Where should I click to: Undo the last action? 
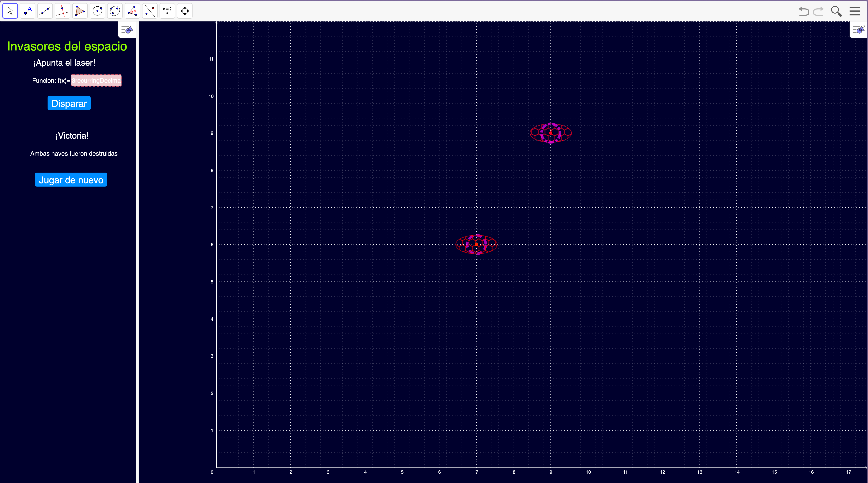(x=804, y=11)
